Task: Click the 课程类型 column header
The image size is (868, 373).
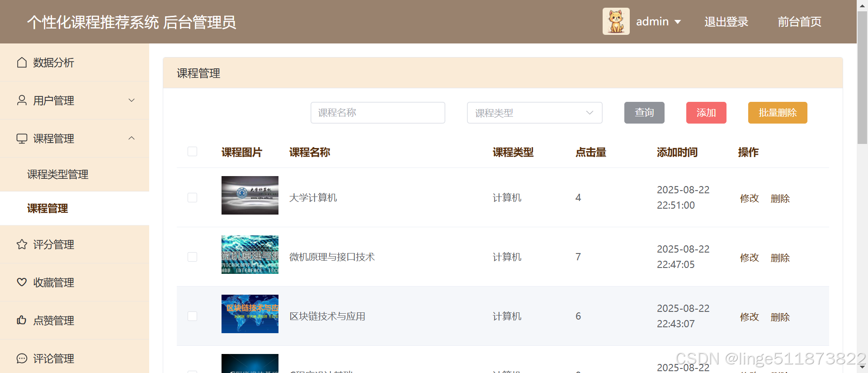Action: 513,152
